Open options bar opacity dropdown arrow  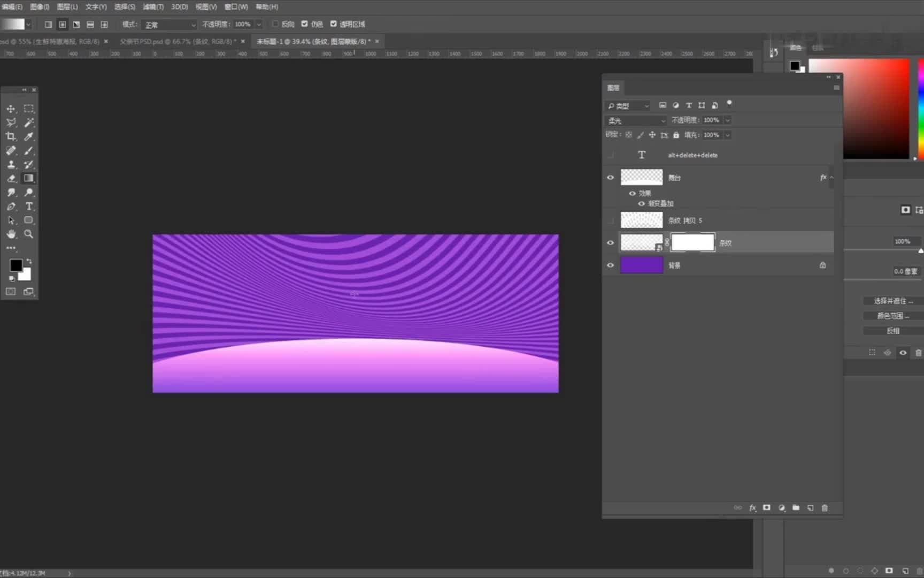pyautogui.click(x=259, y=24)
